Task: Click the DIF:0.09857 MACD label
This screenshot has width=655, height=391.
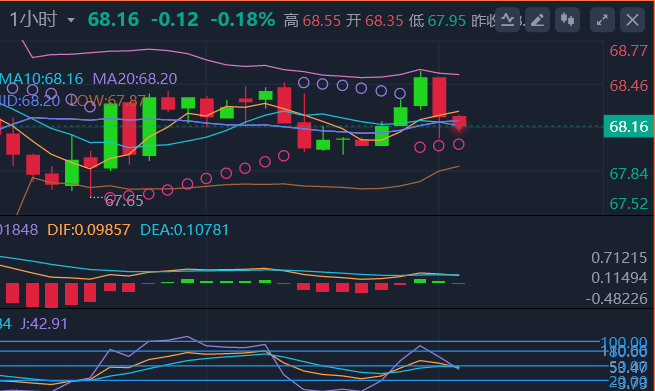Action: (89, 230)
